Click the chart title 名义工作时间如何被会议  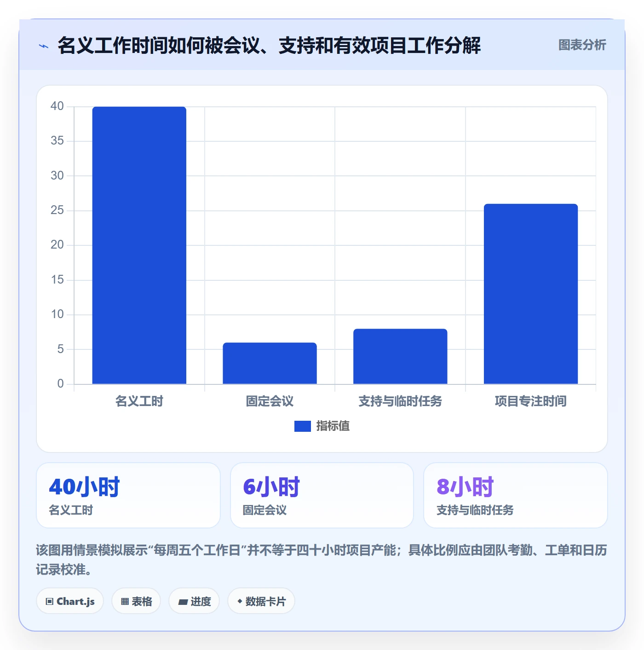point(269,46)
